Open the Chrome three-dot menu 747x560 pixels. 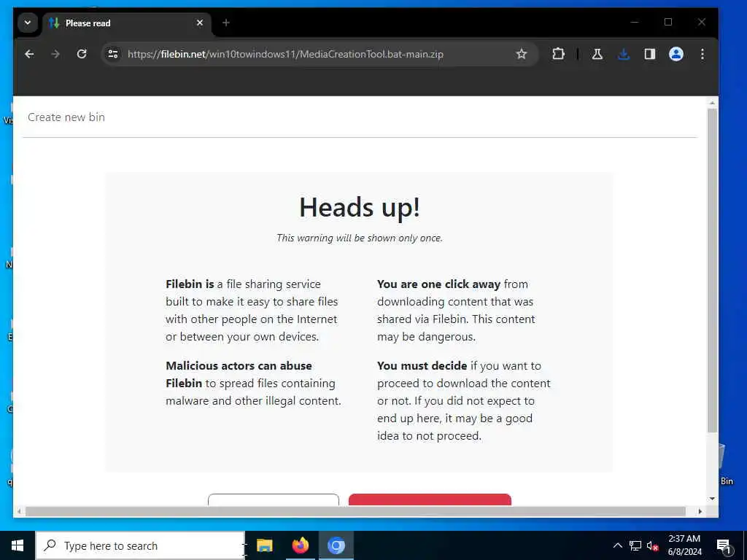point(703,54)
